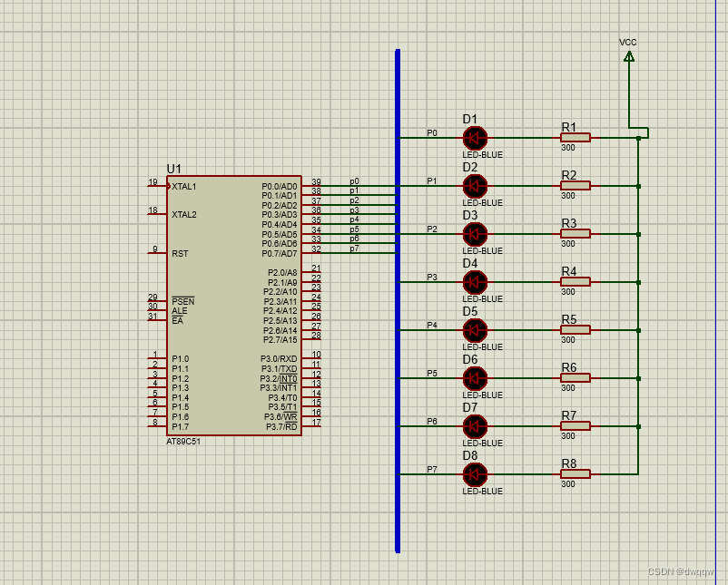The width and height of the screenshot is (728, 585).
Task: Select resistor R7 body
Action: pos(576,426)
